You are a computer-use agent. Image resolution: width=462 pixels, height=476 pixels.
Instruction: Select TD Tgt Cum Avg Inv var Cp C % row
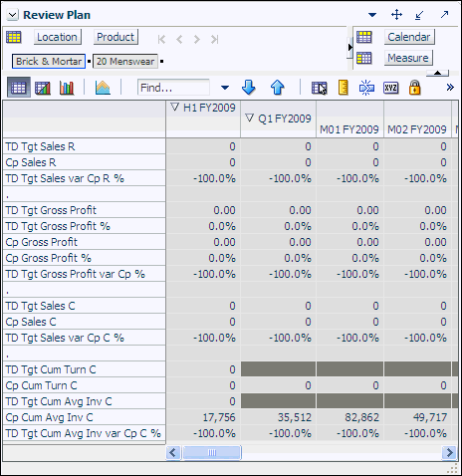coord(85,433)
